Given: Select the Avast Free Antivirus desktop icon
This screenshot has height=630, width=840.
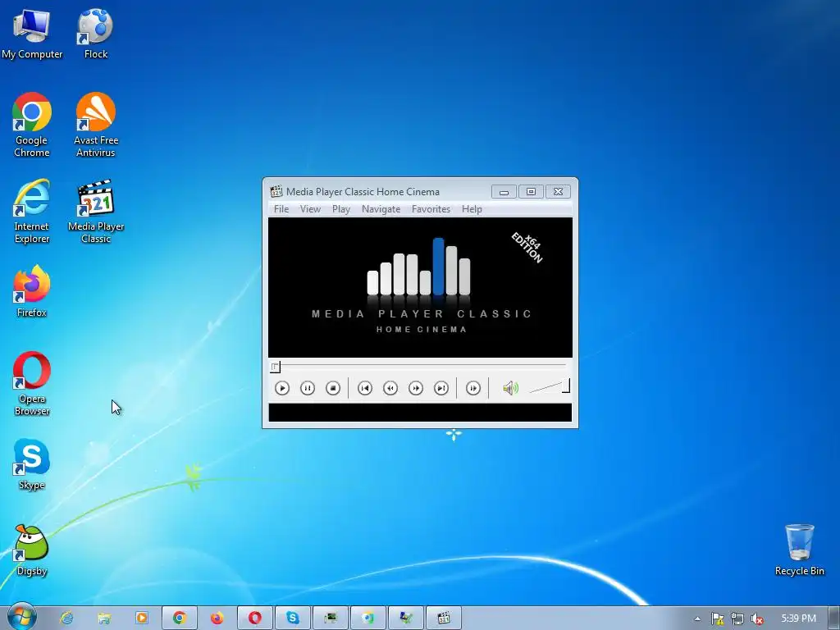Looking at the screenshot, I should click(x=95, y=126).
